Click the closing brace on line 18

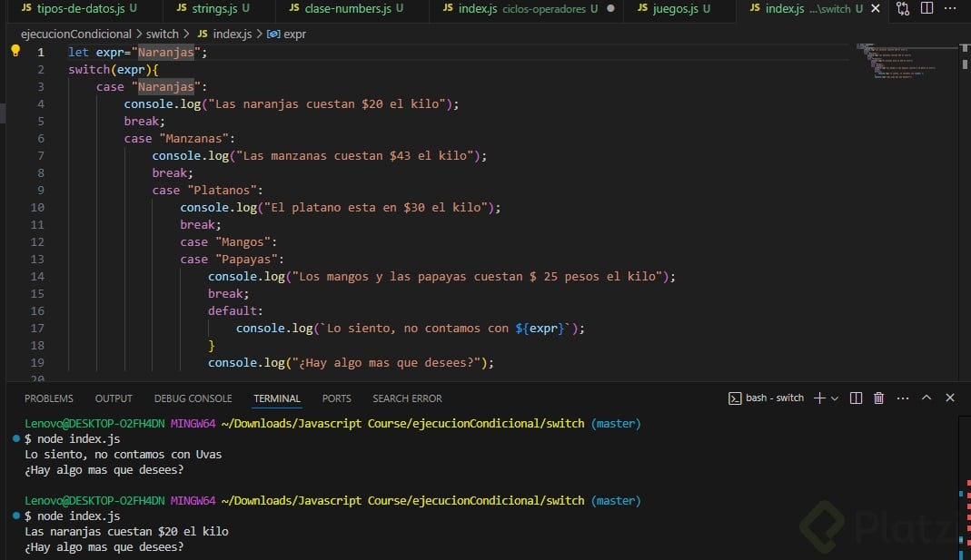click(x=211, y=345)
